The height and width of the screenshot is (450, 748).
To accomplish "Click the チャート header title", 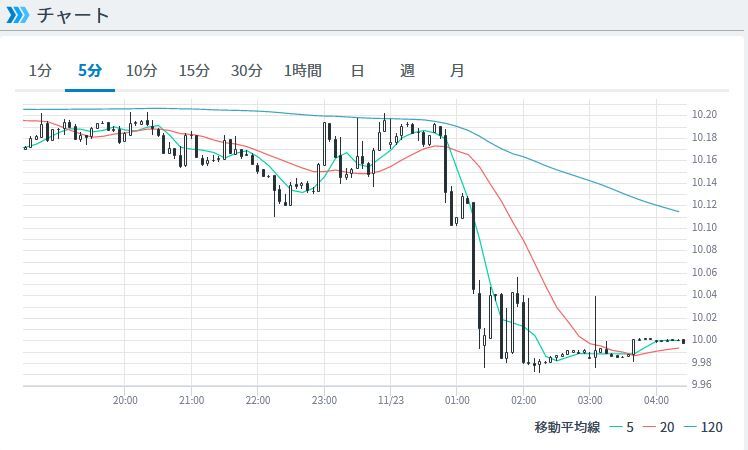I will coord(73,15).
